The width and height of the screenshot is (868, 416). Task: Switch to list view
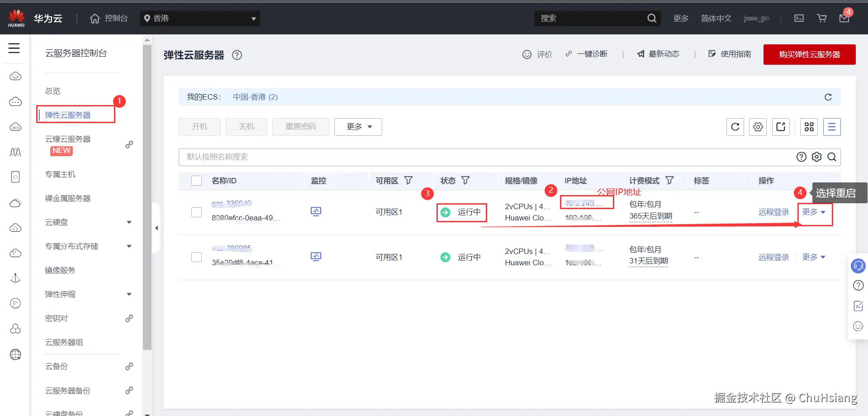pyautogui.click(x=832, y=127)
